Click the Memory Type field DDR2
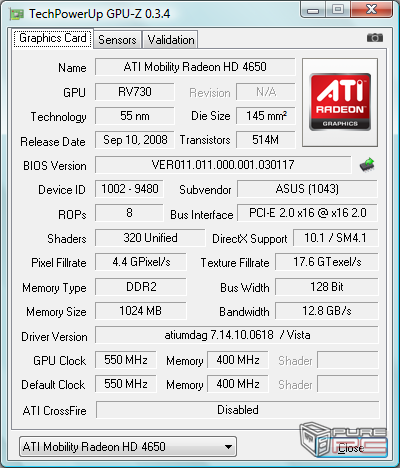 pyautogui.click(x=141, y=287)
